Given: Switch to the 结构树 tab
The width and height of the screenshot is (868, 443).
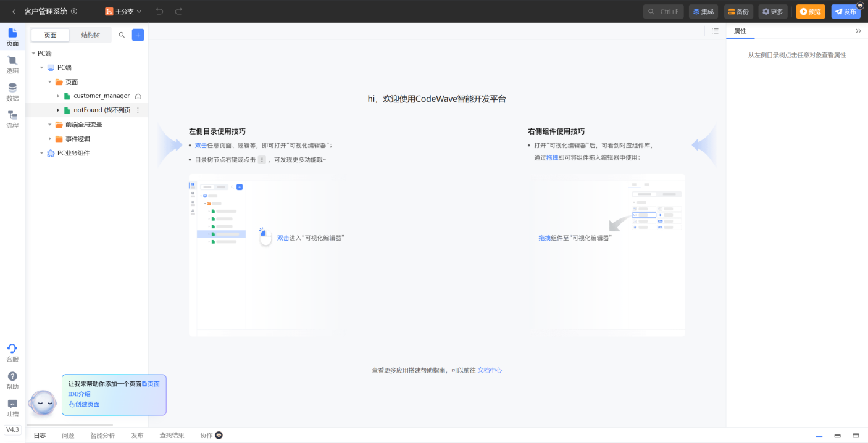Looking at the screenshot, I should [x=91, y=35].
